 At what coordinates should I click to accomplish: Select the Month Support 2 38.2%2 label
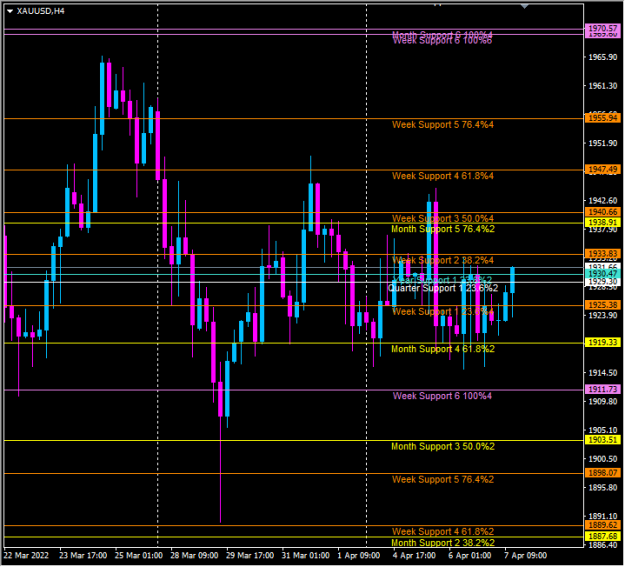click(443, 543)
